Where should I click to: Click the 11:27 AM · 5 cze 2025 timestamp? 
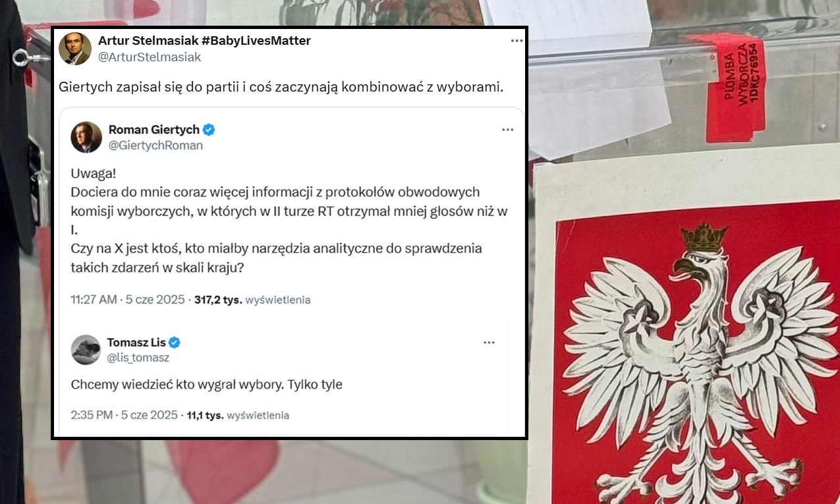(128, 300)
